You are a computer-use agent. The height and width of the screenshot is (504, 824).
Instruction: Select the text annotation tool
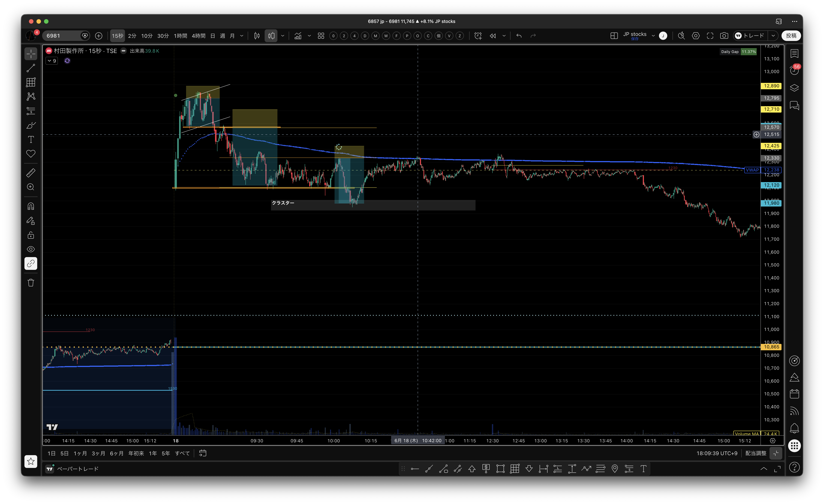pos(31,140)
